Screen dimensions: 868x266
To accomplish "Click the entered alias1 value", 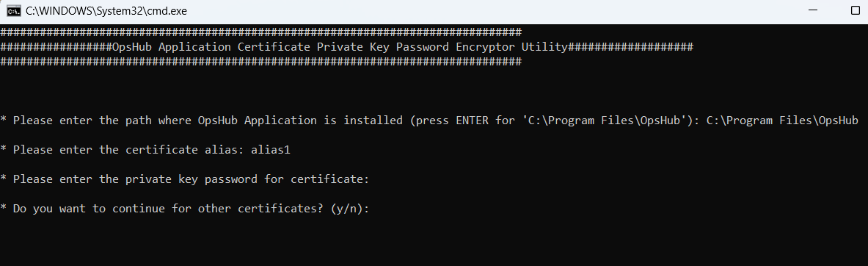I will [x=271, y=150].
